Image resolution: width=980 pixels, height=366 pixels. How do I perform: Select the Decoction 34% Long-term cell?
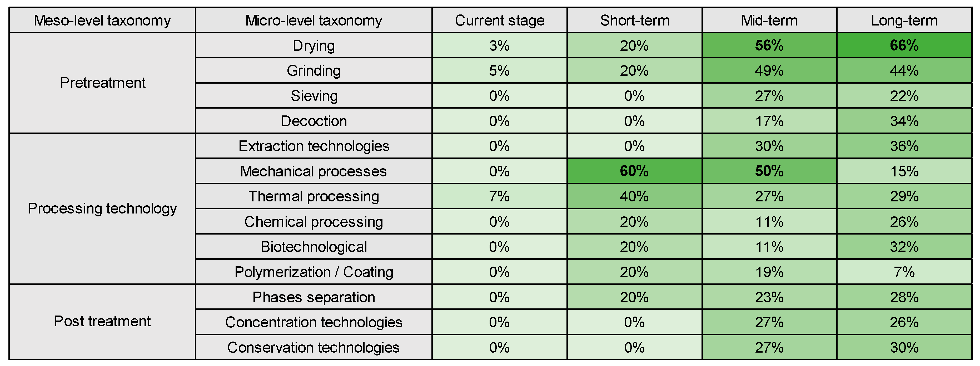(904, 121)
